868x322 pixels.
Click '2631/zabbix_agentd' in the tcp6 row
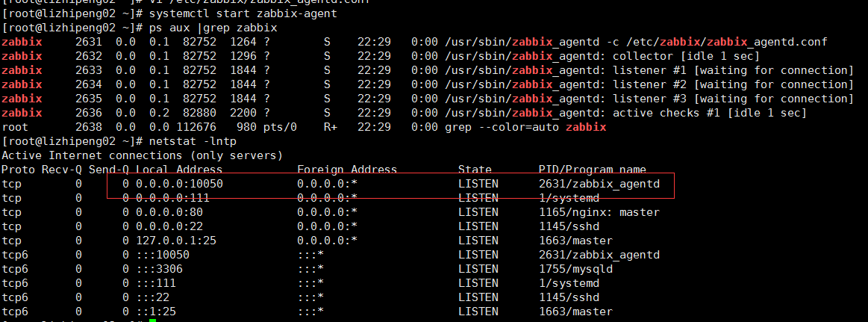[x=599, y=254]
